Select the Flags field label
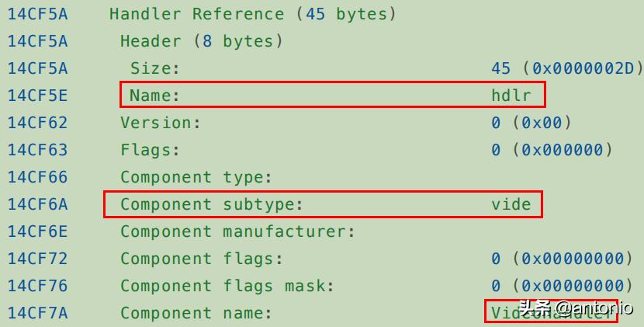 click(150, 150)
